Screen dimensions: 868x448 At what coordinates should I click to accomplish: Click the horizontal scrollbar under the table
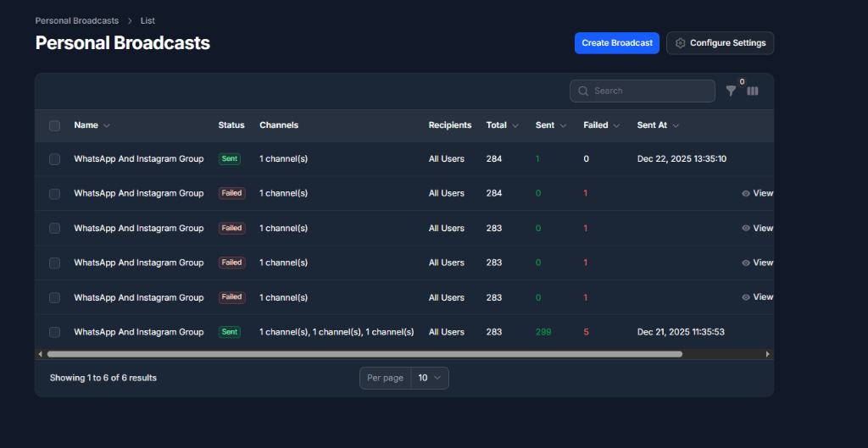(364, 354)
